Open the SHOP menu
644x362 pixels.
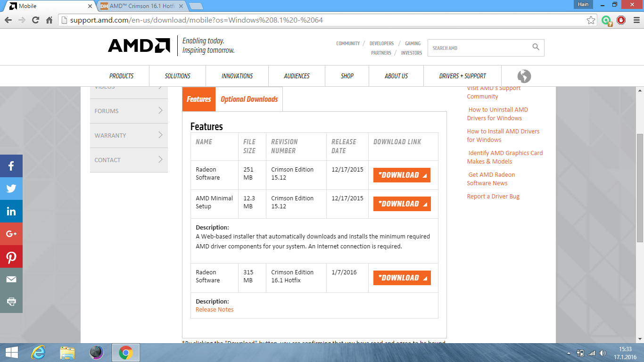347,76
